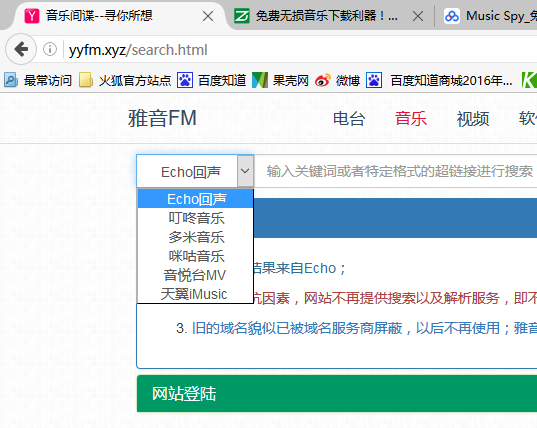Open the 果壳网 bookmark
537x428 pixels.
tap(280, 80)
